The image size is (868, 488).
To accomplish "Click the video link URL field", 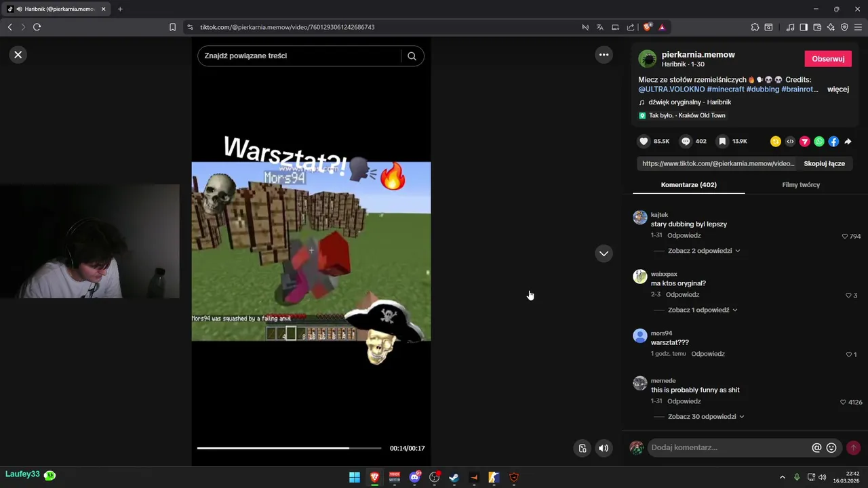I will [x=717, y=163].
